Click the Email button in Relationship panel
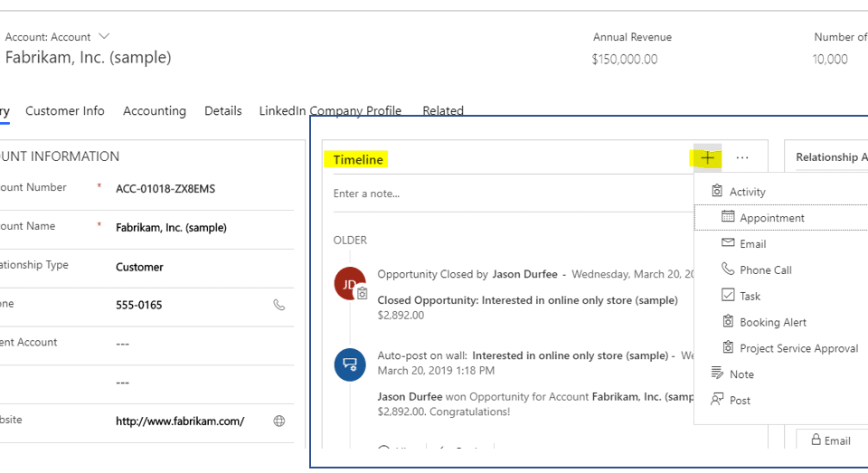 [x=831, y=440]
